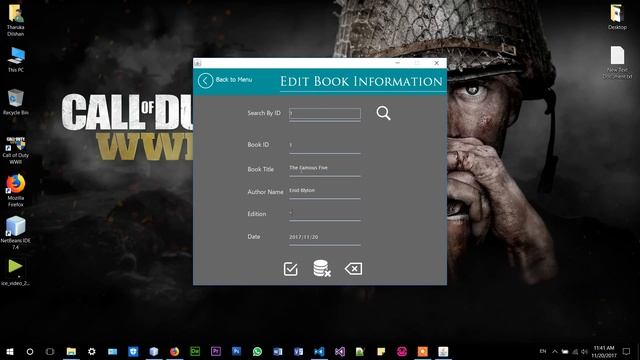Click the Back to Menu arrow circle
Screen dimensions: 640x360
(x=205, y=80)
